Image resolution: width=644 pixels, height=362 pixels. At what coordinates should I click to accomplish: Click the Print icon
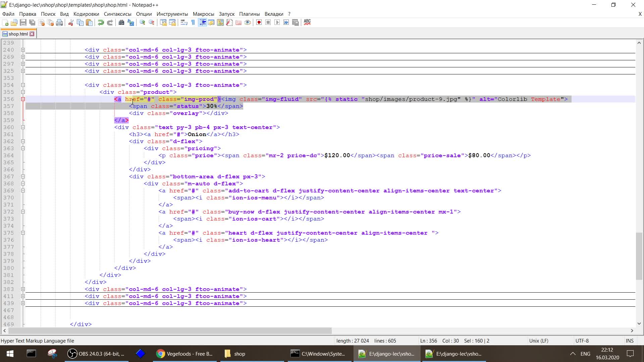point(59,22)
